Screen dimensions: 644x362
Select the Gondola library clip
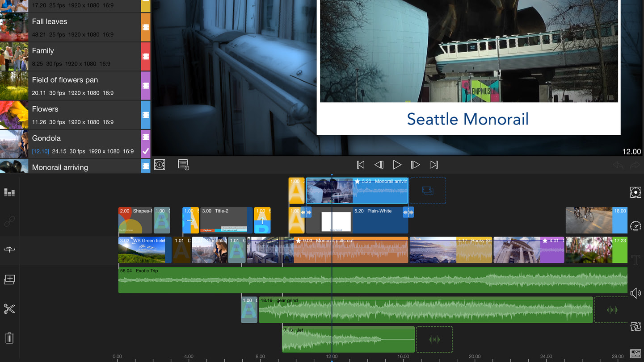click(x=75, y=144)
